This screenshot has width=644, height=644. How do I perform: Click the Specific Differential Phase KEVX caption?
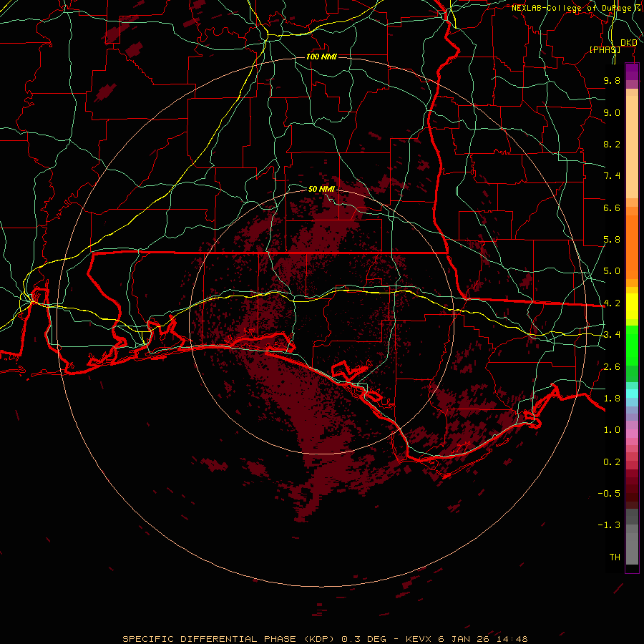pos(325,639)
